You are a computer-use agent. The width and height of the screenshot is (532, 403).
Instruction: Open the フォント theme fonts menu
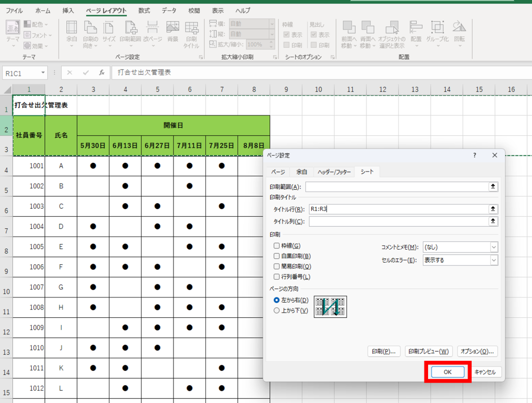coord(37,35)
